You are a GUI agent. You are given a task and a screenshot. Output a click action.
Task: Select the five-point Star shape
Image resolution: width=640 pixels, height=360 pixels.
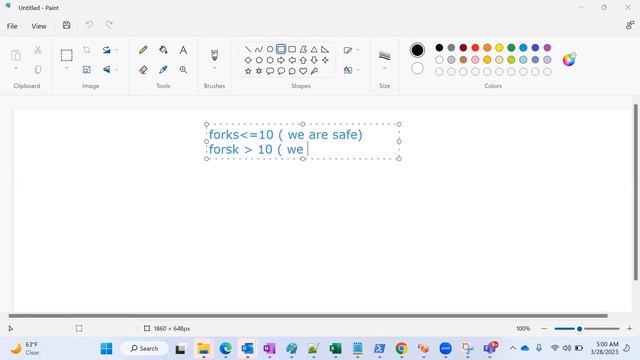click(x=248, y=71)
